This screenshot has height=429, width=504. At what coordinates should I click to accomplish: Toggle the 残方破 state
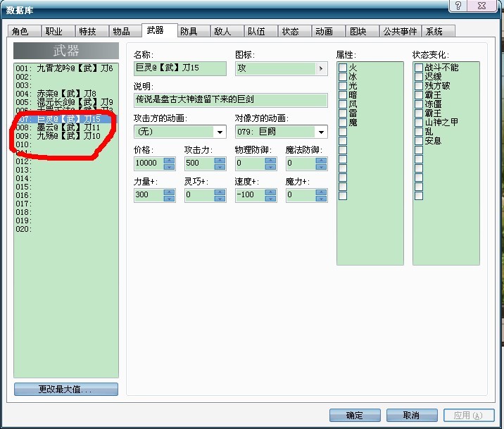tap(419, 86)
